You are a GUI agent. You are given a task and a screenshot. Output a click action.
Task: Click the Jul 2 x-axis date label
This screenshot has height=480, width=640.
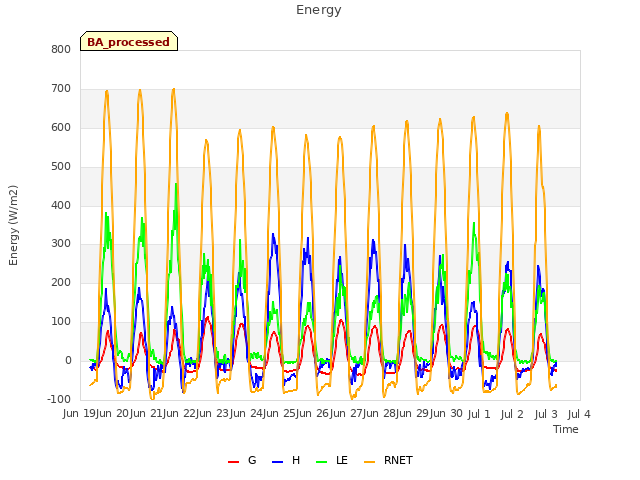(512, 414)
